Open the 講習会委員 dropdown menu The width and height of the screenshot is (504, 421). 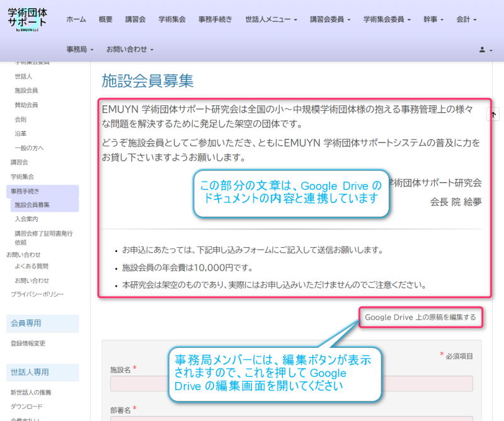(x=329, y=20)
